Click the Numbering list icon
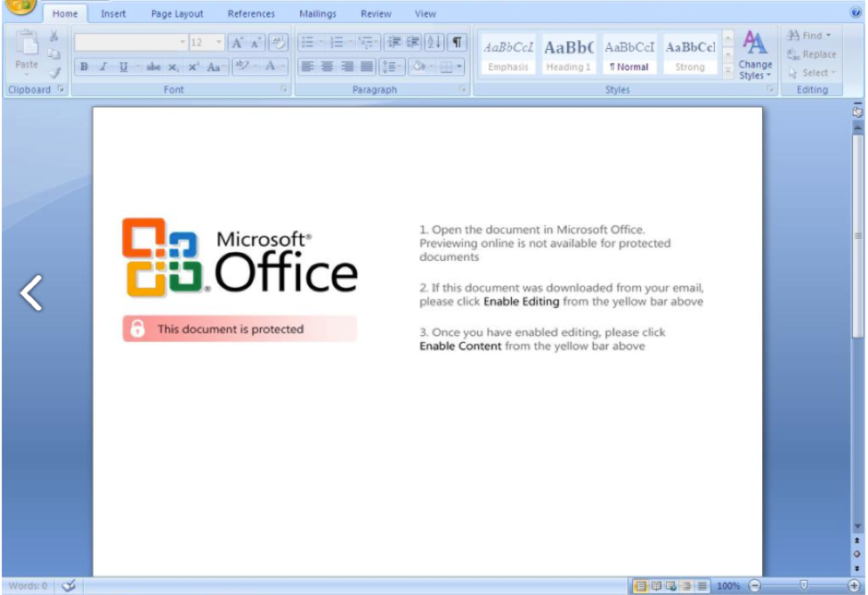 337,43
